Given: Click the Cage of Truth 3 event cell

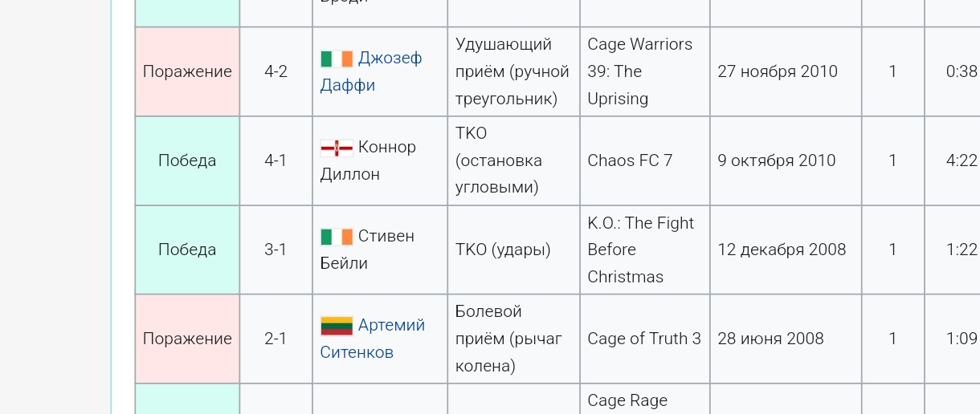Looking at the screenshot, I should 645,339.
